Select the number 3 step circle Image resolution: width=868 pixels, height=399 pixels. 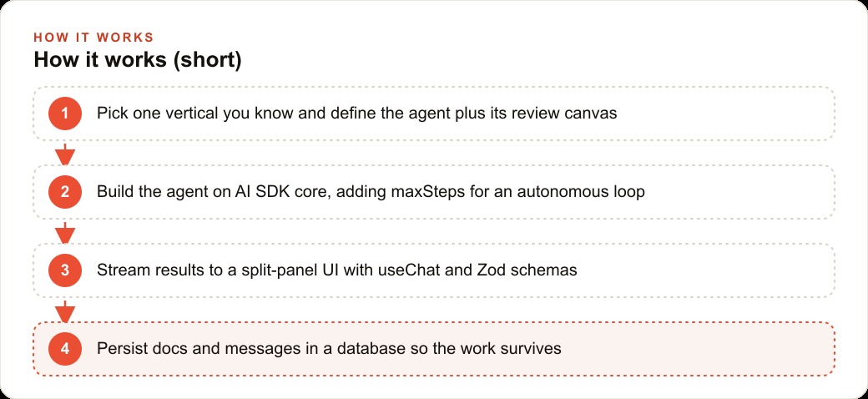pyautogui.click(x=65, y=270)
